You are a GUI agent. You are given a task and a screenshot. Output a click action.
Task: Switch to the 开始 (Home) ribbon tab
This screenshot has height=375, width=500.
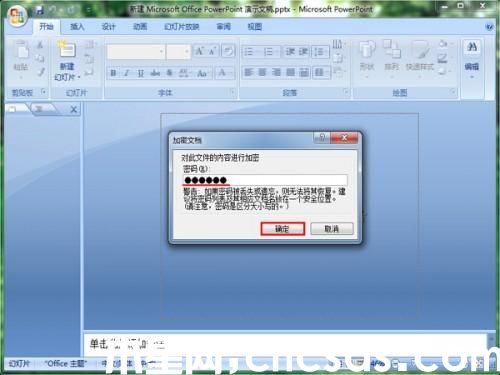(47, 27)
